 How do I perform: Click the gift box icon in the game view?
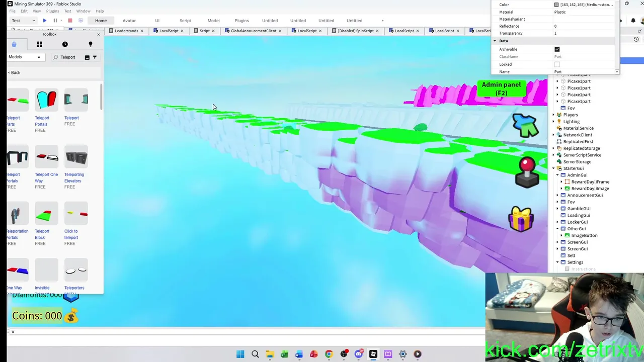coord(521,220)
